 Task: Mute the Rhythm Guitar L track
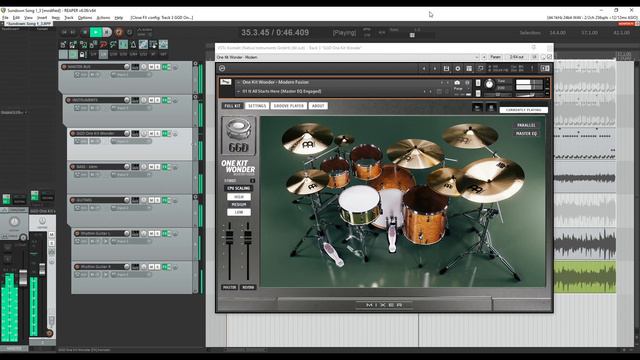point(151,233)
